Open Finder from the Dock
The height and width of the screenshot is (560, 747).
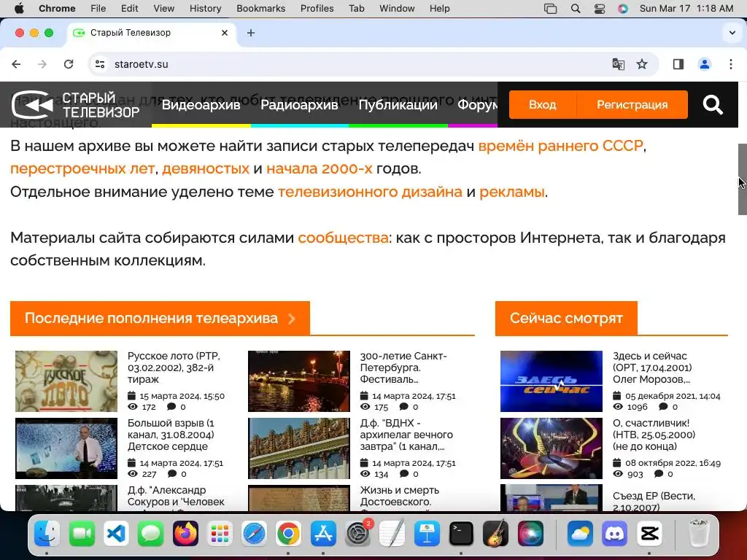(47, 533)
